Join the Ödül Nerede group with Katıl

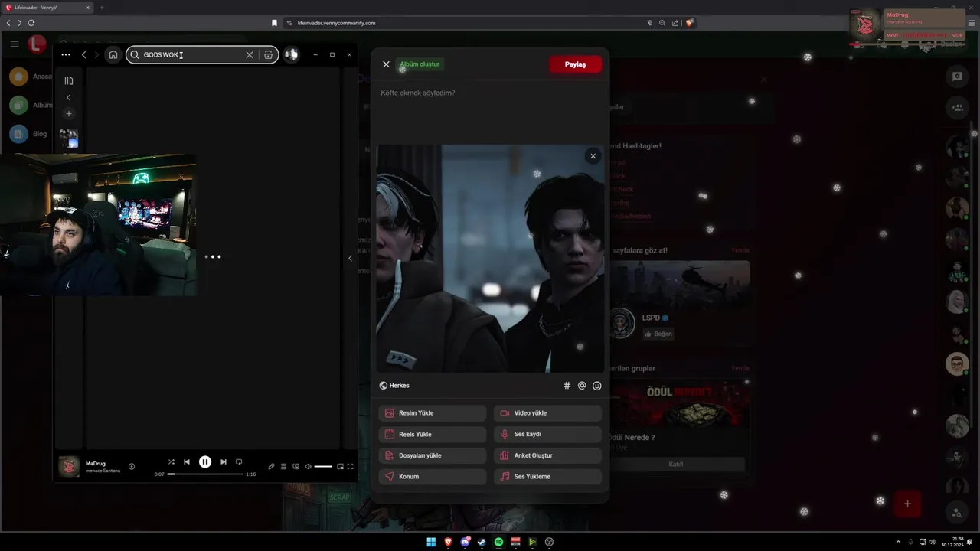pos(676,464)
